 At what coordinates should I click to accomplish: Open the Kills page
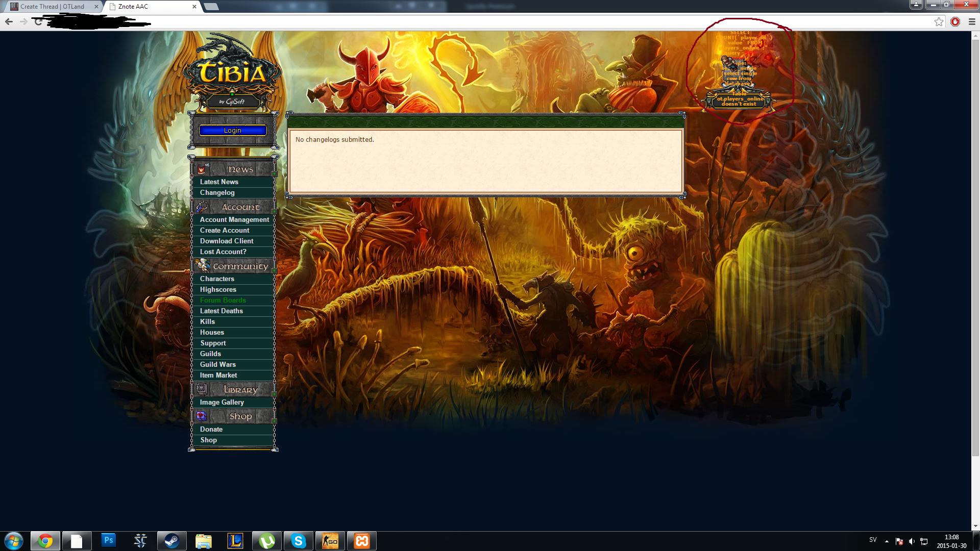pyautogui.click(x=207, y=321)
